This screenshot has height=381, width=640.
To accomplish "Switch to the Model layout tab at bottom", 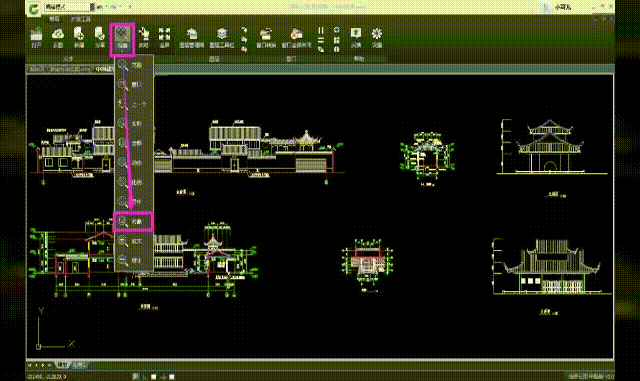I will click(x=62, y=365).
